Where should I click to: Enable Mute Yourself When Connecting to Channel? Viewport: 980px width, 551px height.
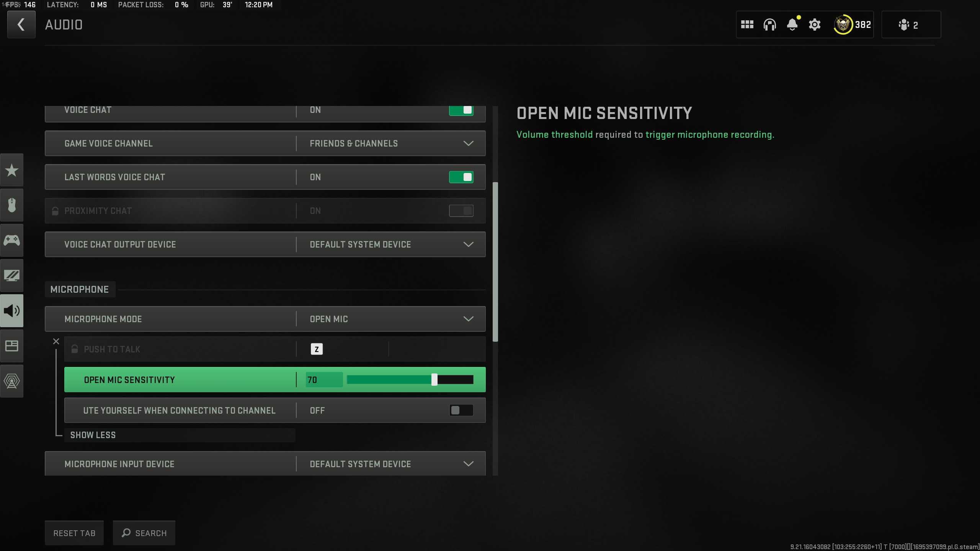pos(461,410)
